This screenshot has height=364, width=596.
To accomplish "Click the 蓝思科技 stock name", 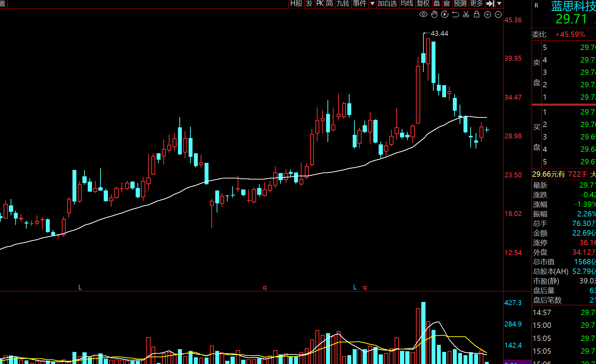I will (x=573, y=6).
